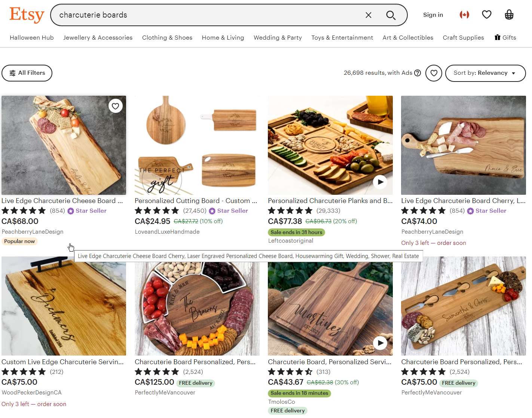Screen dimensions: 532x418
Task: Open Personalized Cutting Board listing title
Action: click(x=196, y=201)
